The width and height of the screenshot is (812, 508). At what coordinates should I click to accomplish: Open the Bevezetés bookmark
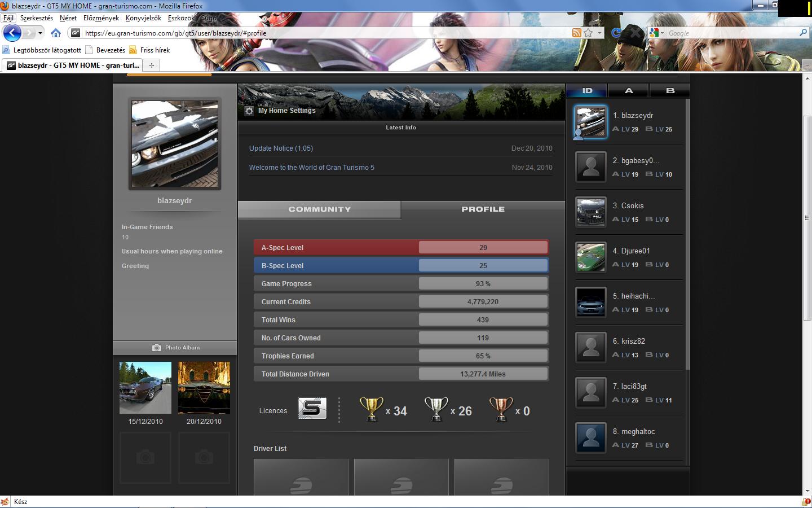click(105, 50)
